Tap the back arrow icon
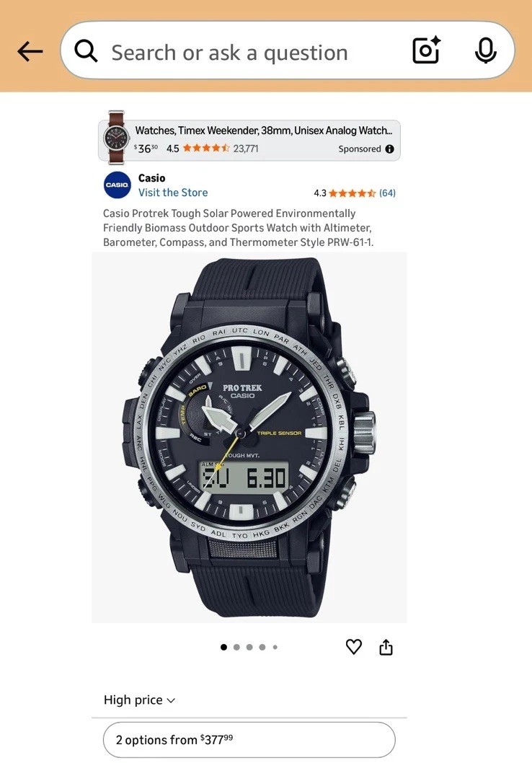This screenshot has width=532, height=763. click(x=30, y=51)
